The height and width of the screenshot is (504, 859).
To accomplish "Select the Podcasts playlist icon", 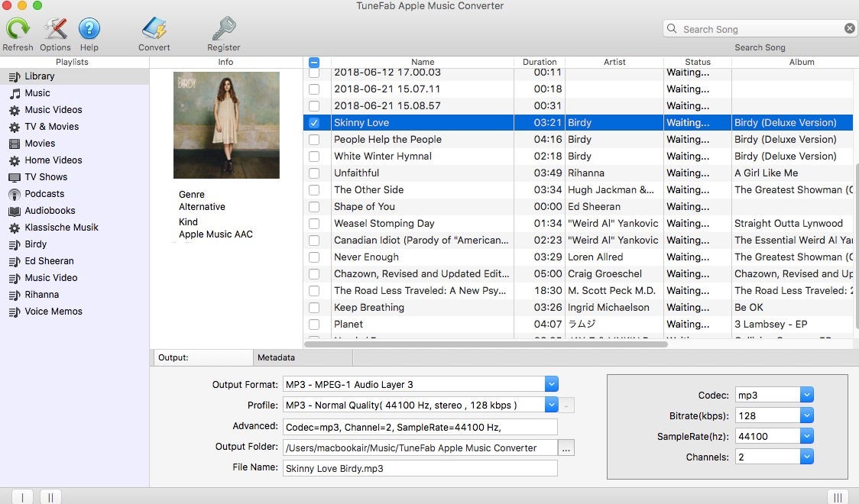I will [x=15, y=194].
